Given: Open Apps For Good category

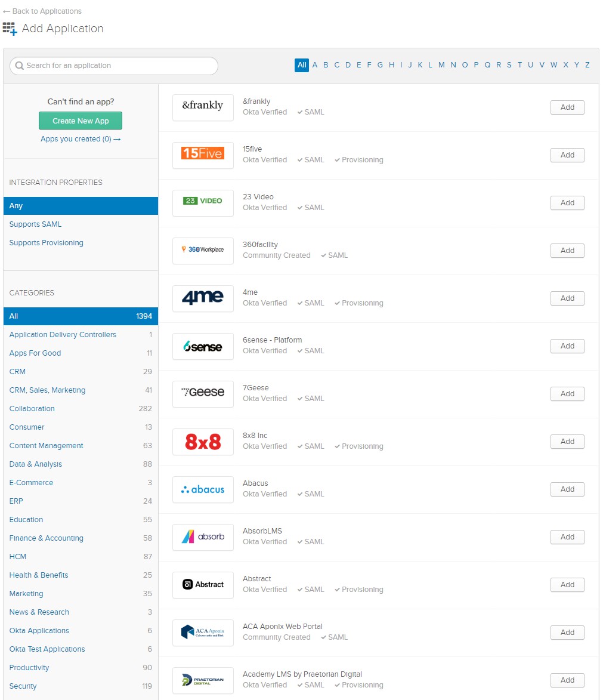Looking at the screenshot, I should 81,353.
